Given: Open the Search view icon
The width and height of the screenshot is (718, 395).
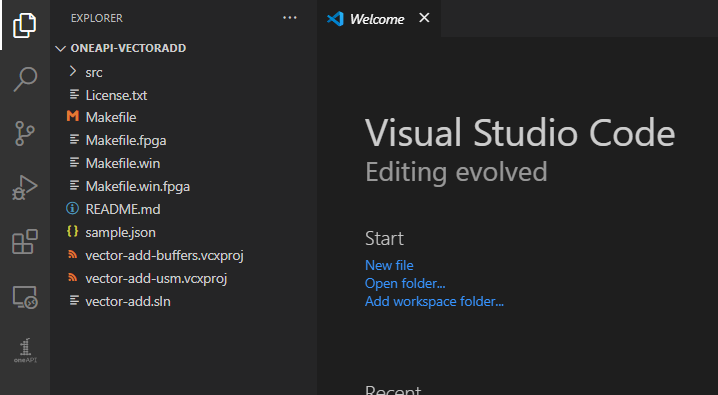Looking at the screenshot, I should coord(25,79).
